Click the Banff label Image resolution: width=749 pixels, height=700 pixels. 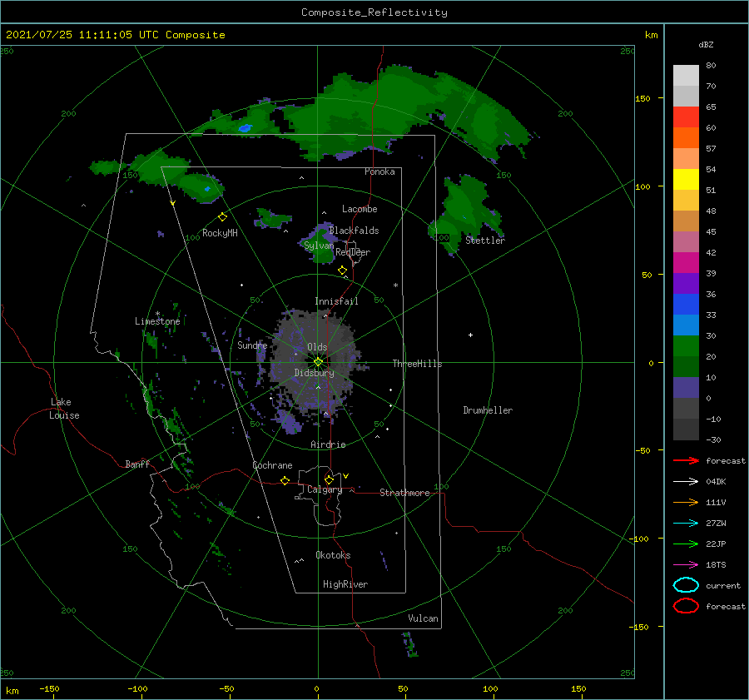137,464
